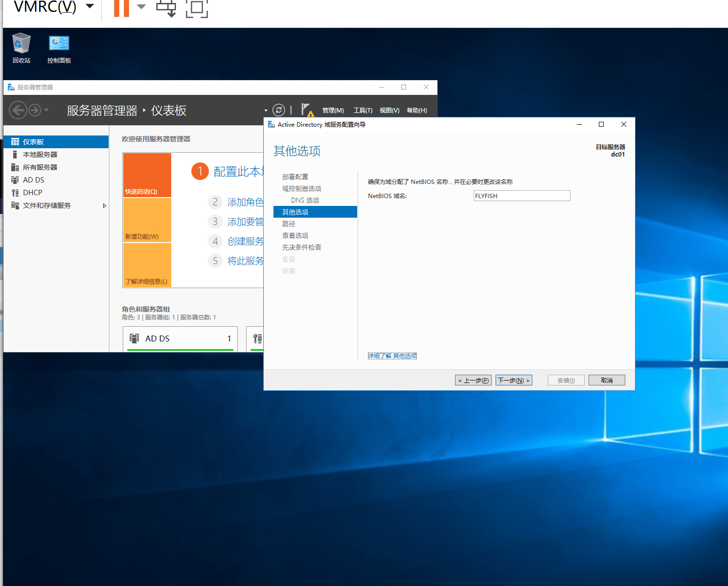Click the DHCP role tile icon
728x586 pixels.
point(257,338)
